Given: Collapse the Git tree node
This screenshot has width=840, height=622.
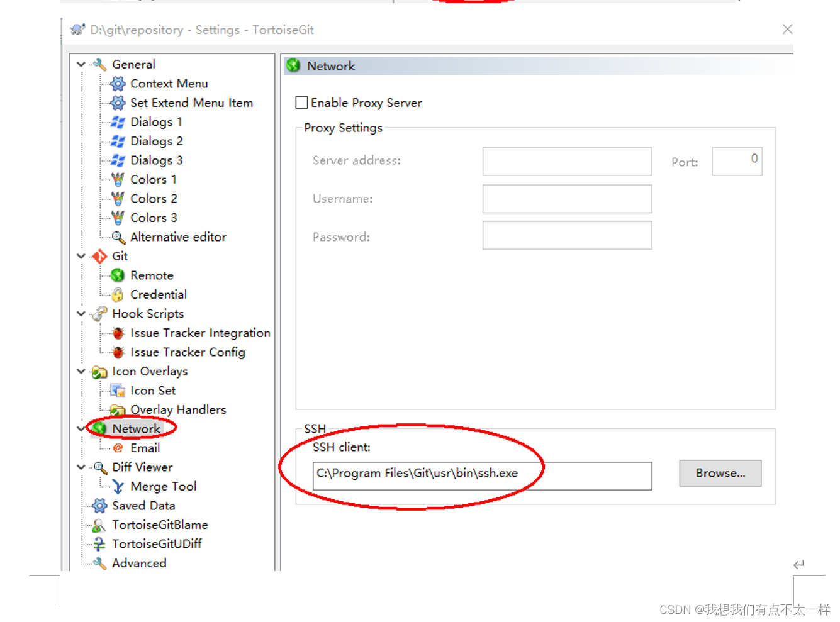Looking at the screenshot, I should [x=81, y=256].
